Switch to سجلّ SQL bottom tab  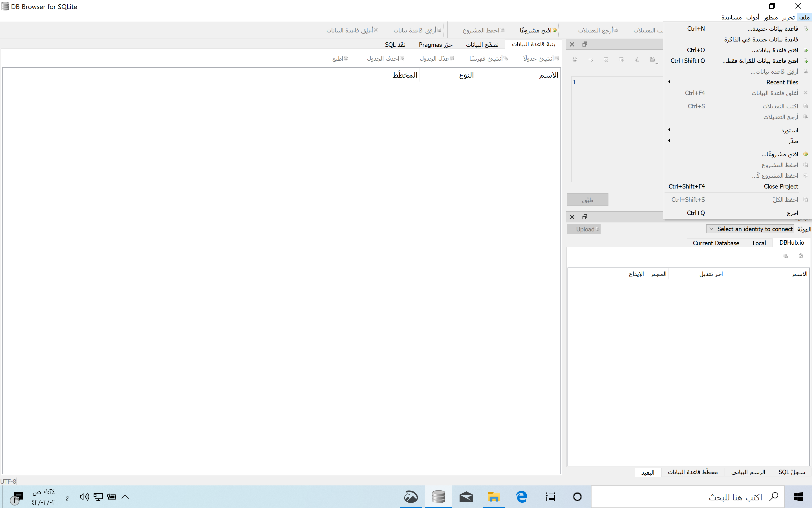point(791,472)
